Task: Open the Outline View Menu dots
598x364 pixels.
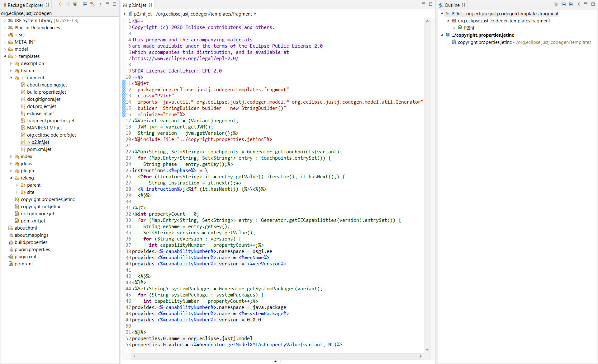Action: [x=578, y=4]
